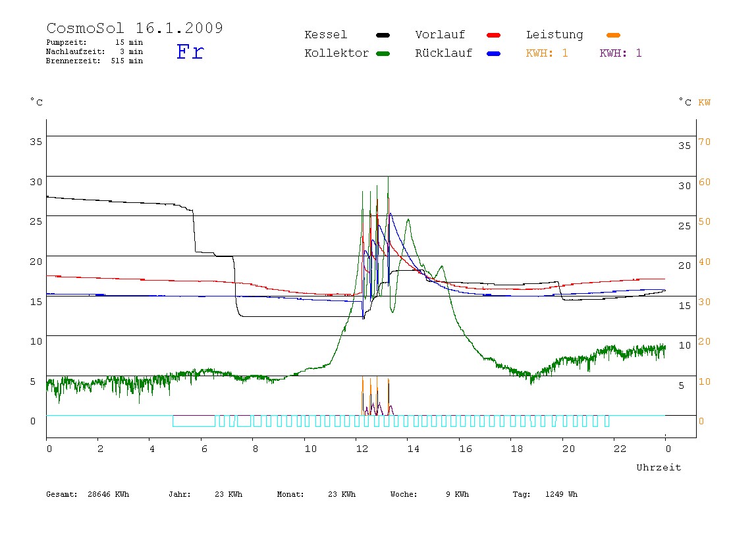Screen dimensions: 756x535
Task: Click the "Nachlaufzeit:" label
Action: (x=75, y=51)
